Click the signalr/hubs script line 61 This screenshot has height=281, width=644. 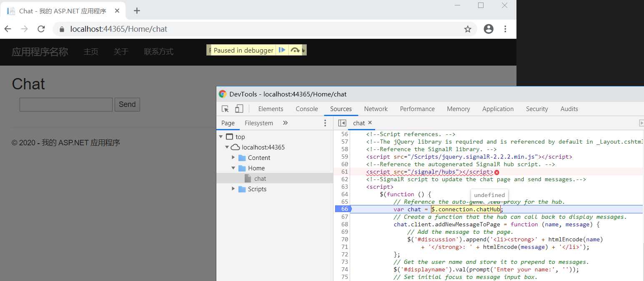430,172
